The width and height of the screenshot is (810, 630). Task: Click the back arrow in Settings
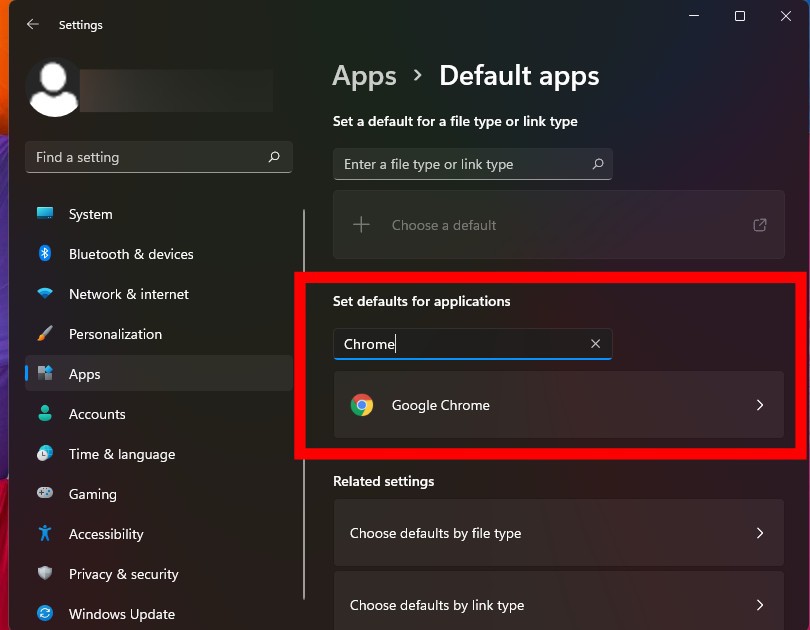[x=33, y=24]
